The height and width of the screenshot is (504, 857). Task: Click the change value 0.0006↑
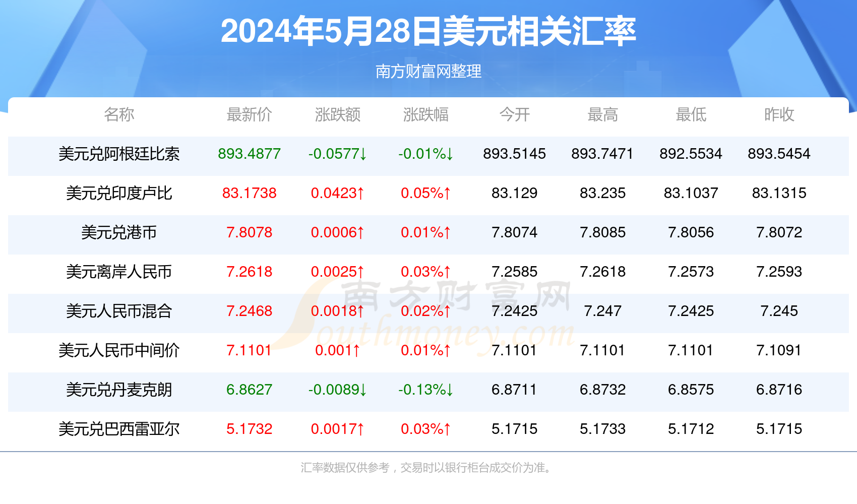click(x=338, y=232)
